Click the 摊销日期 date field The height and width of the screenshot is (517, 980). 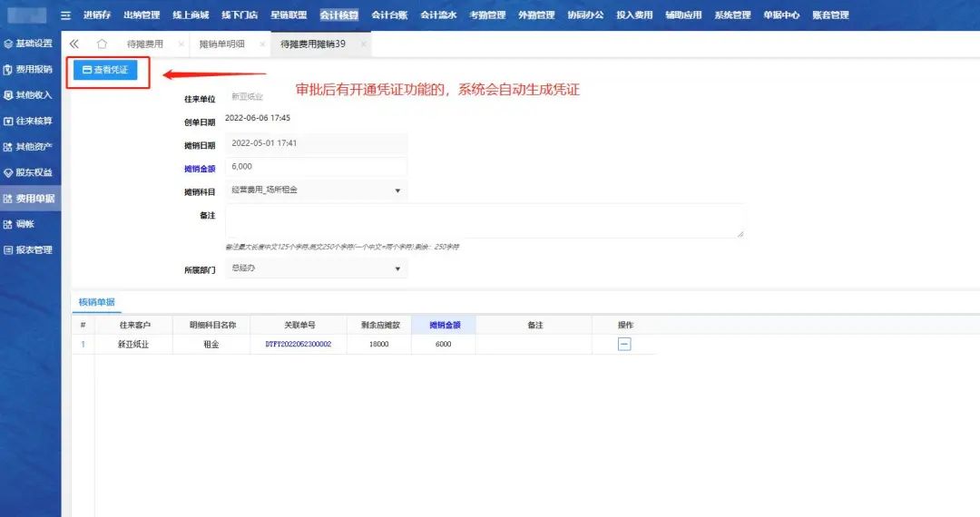(316, 143)
